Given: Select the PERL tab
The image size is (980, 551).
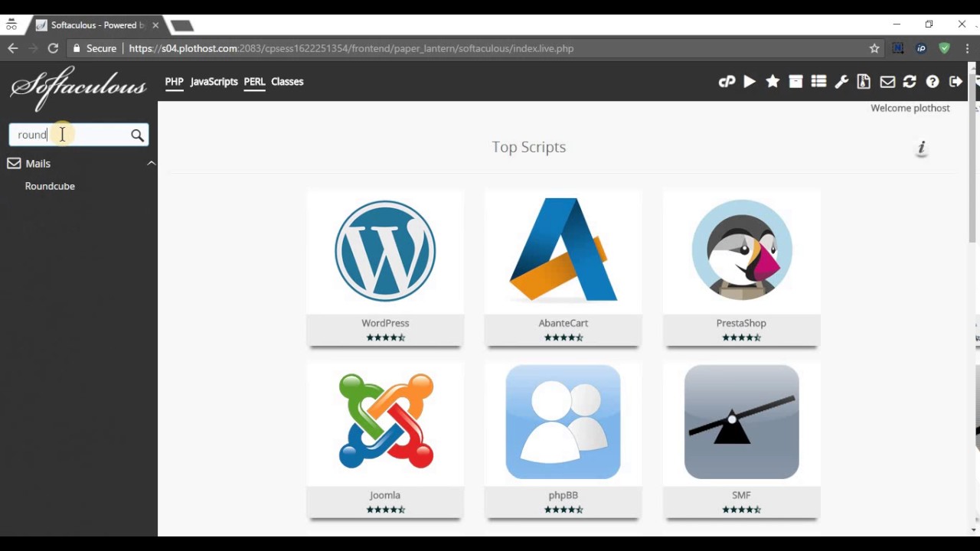Looking at the screenshot, I should (x=254, y=82).
